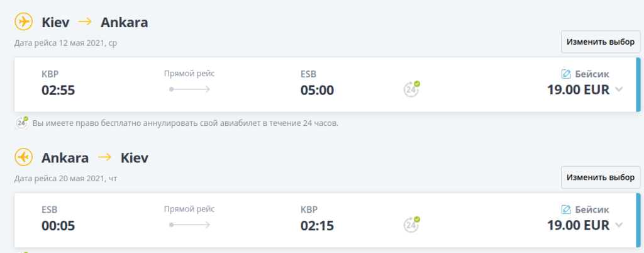
Task: Click the plane icon beside Kiev → Ankara
Action: [x=24, y=22]
